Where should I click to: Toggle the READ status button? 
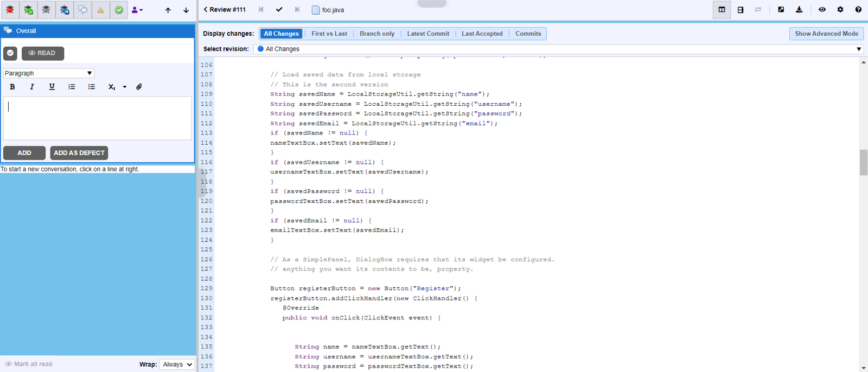pyautogui.click(x=42, y=53)
